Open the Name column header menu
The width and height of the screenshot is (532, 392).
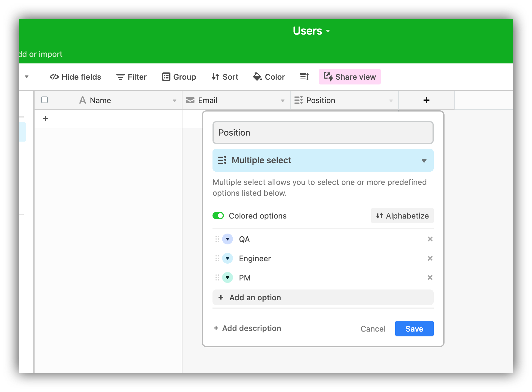pos(175,100)
